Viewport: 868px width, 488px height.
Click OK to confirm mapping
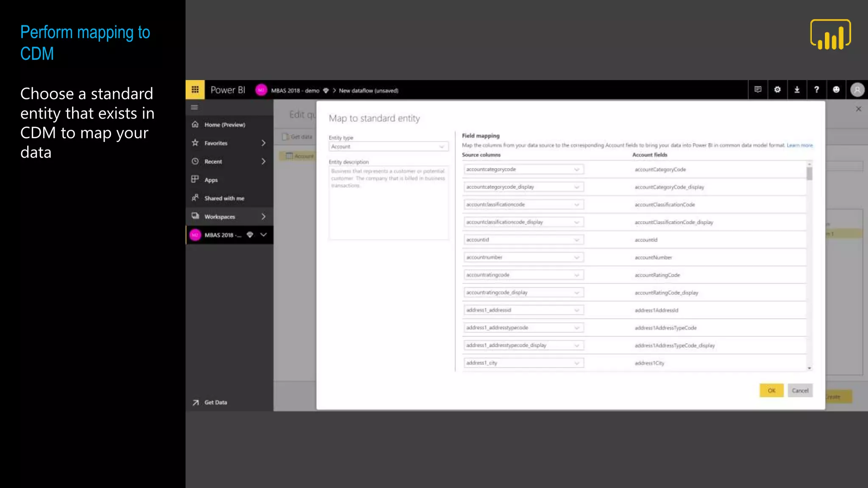click(x=771, y=391)
